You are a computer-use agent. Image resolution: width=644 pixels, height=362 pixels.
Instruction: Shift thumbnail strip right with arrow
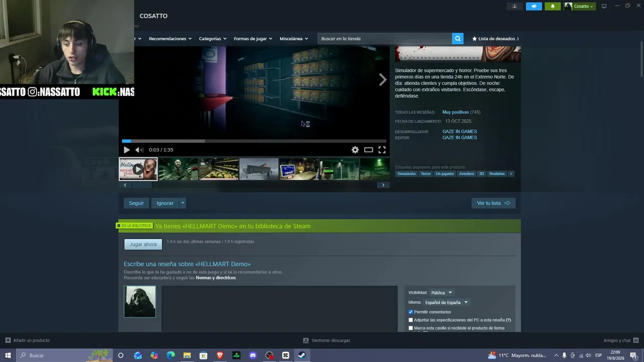pos(383,185)
